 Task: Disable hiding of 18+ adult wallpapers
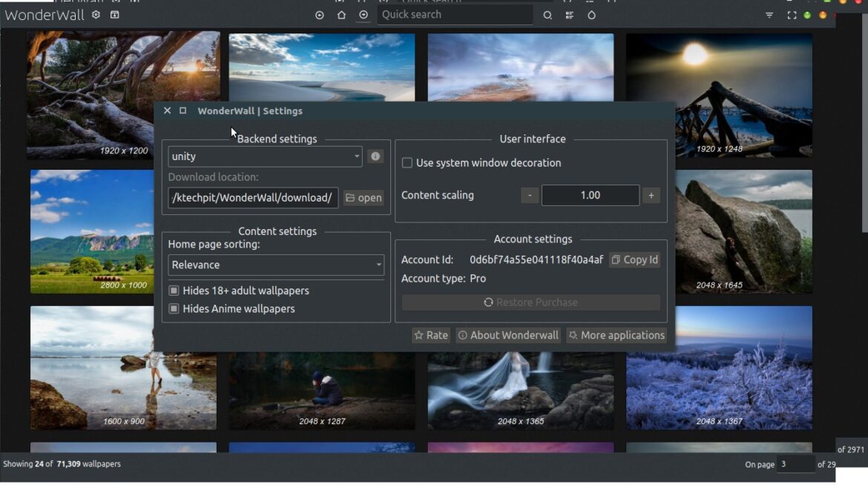coord(174,291)
